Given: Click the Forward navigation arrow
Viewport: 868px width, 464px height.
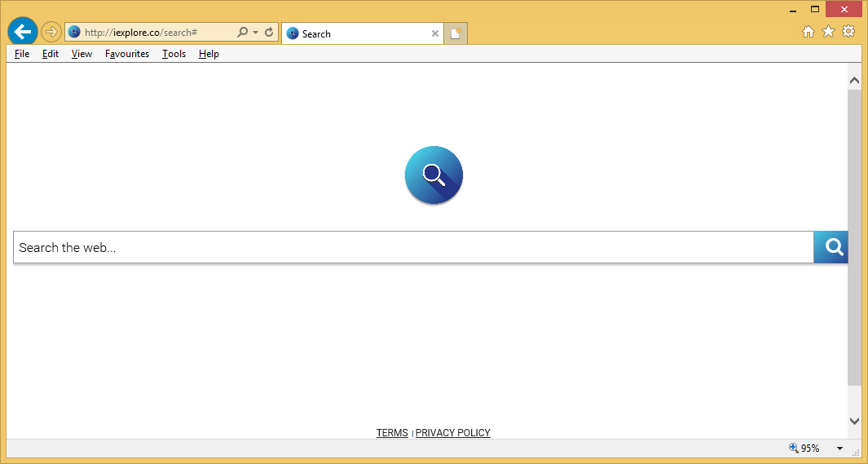Looking at the screenshot, I should click(x=51, y=32).
